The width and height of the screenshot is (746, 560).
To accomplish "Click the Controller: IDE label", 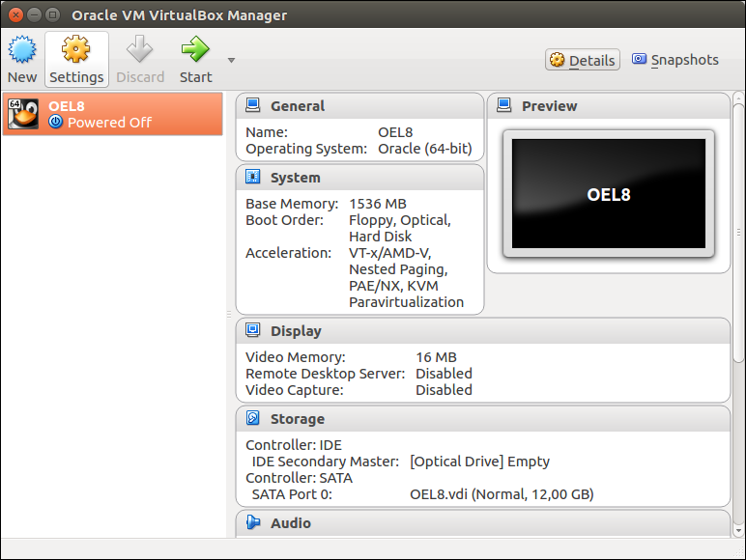I will (x=294, y=445).
